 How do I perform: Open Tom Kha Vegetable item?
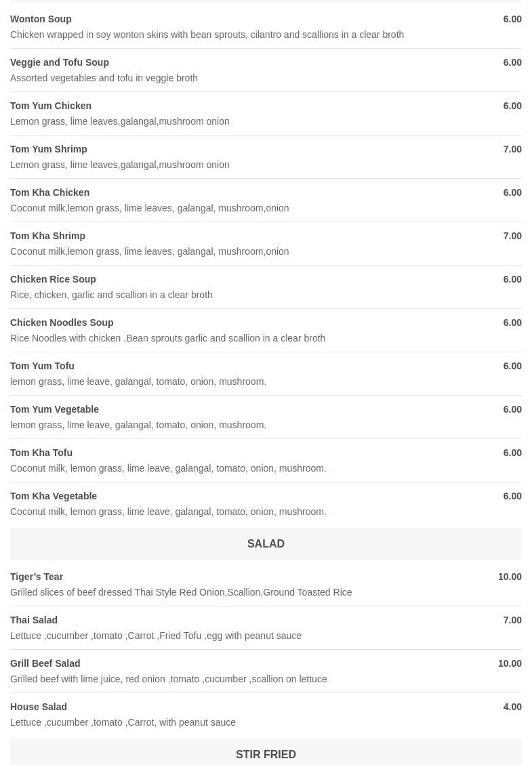(x=54, y=496)
